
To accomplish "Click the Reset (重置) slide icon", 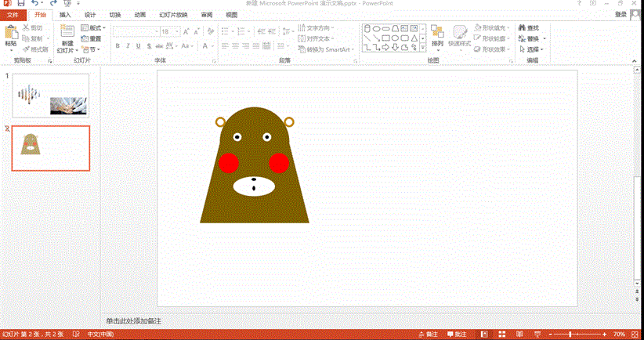I will 91,38.
